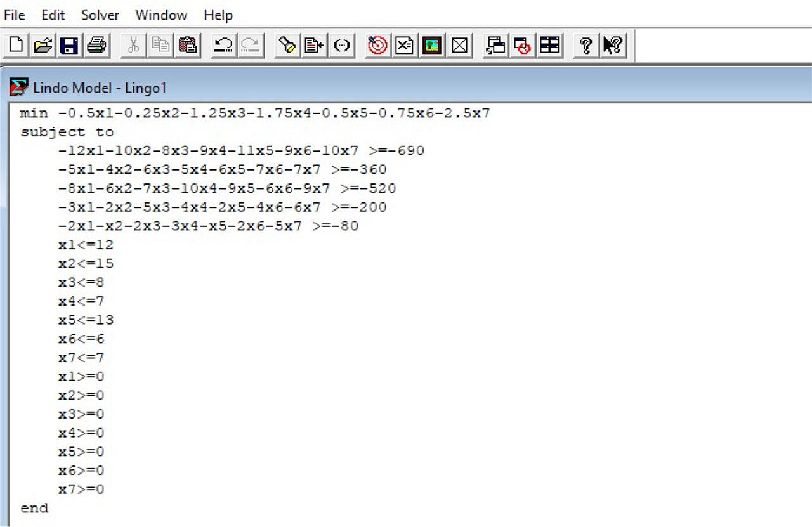
Task: Click the end of the x7<=7 line
Action: [105, 358]
